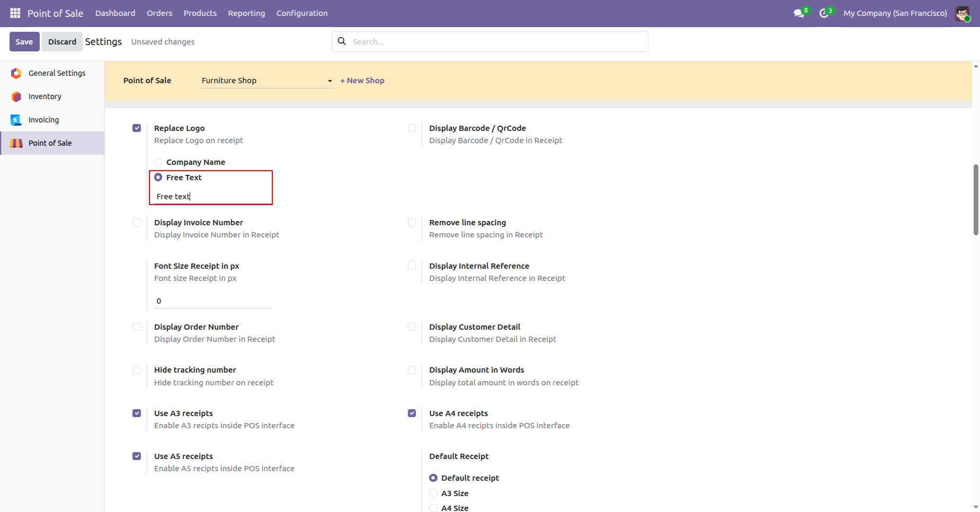
Task: Click the Font Size Receipt input field
Action: point(212,301)
